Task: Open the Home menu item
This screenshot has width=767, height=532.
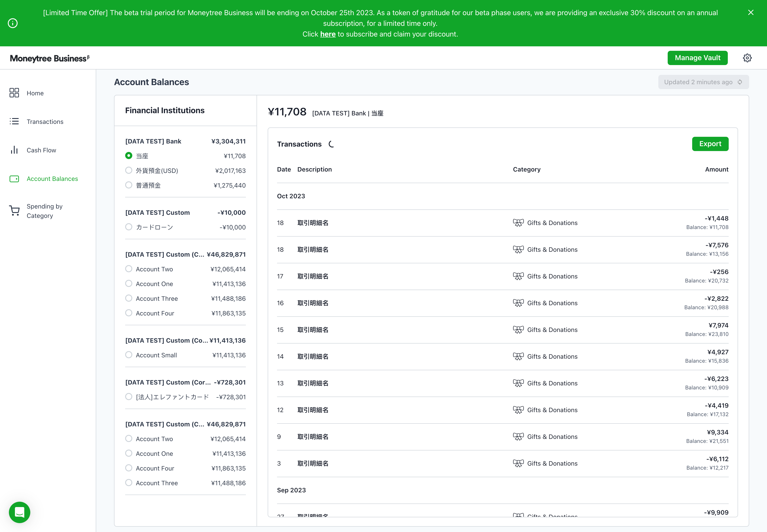Action: [x=35, y=93]
